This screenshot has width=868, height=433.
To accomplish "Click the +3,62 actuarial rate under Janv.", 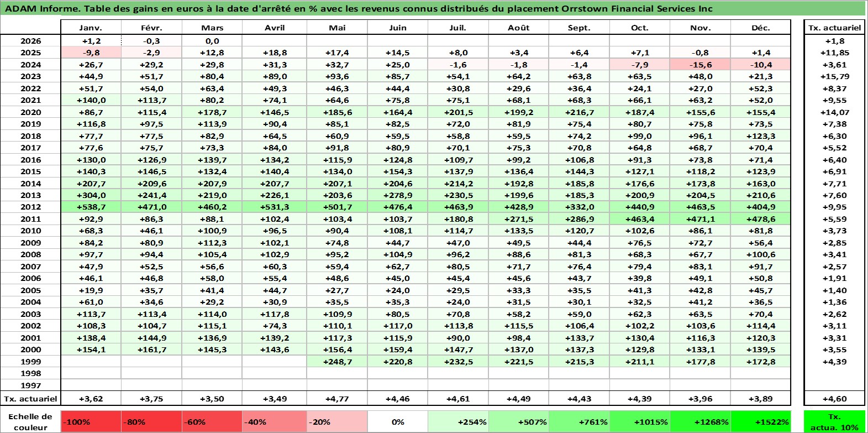I will pyautogui.click(x=91, y=399).
